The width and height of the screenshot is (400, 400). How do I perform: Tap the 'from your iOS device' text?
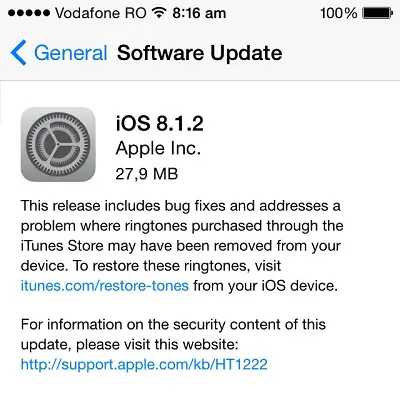(265, 286)
